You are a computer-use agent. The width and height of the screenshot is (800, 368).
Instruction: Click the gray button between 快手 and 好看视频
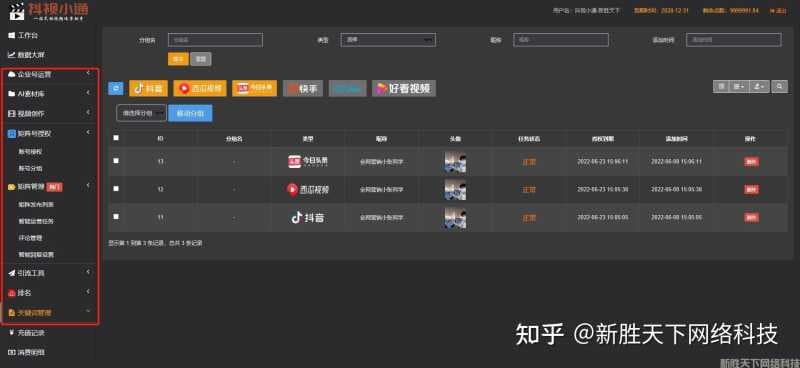[x=347, y=88]
